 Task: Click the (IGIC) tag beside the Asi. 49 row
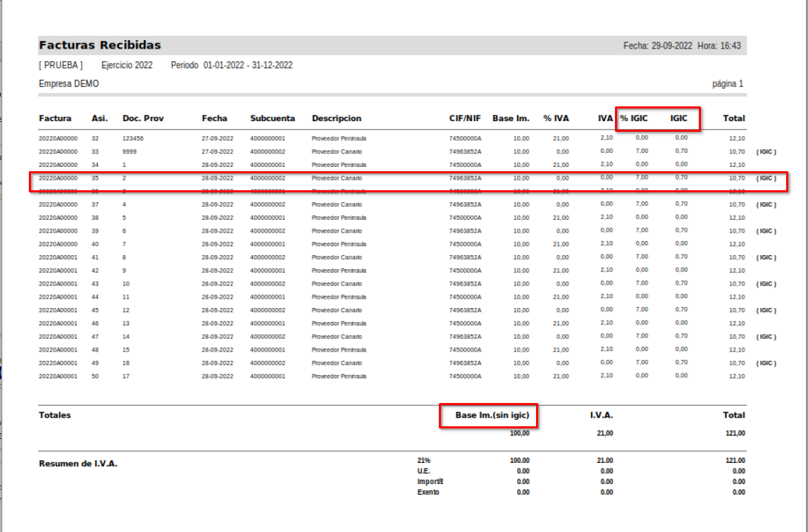[x=766, y=364]
